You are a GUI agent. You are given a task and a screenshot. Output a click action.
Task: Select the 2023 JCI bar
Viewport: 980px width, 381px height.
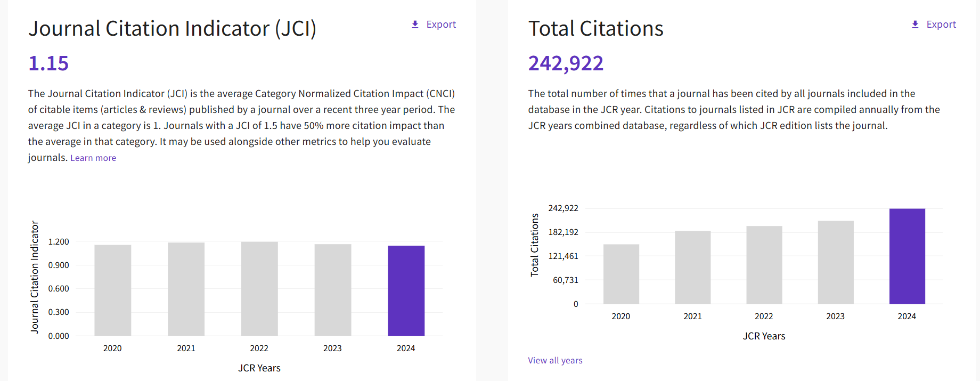[x=333, y=290]
